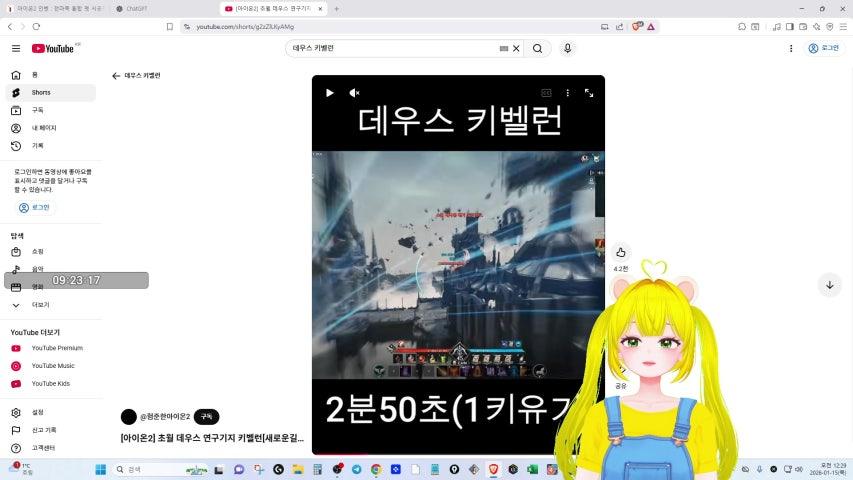
Task: Reload the page with browser refresh icon
Action: pos(36,27)
